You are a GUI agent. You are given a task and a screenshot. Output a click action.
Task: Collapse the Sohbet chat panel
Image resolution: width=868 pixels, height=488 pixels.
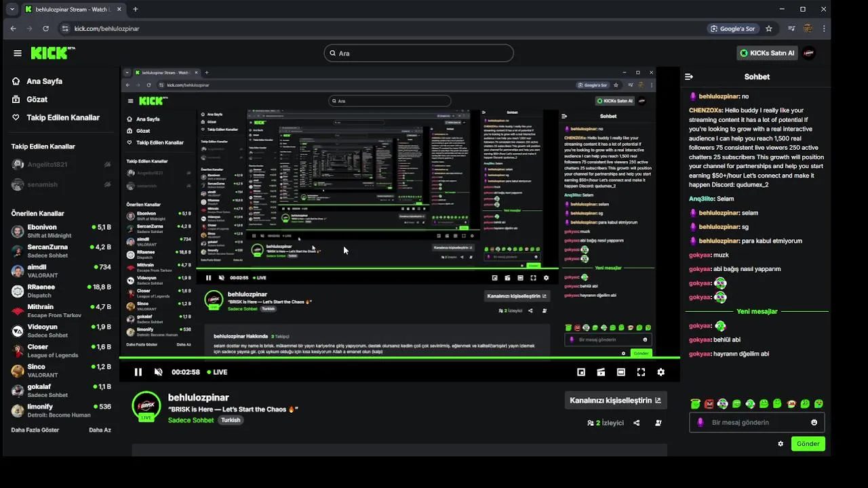pyautogui.click(x=689, y=77)
